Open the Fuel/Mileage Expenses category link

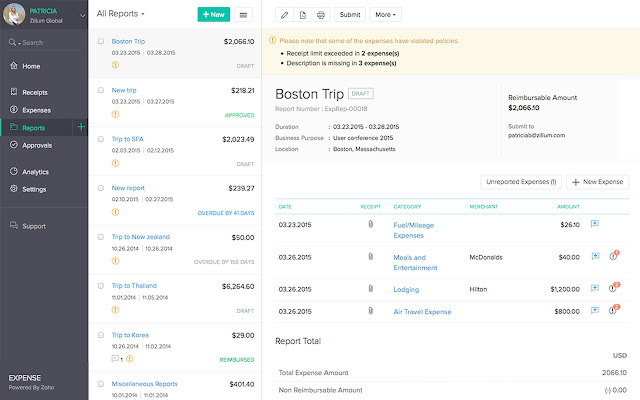pyautogui.click(x=413, y=230)
